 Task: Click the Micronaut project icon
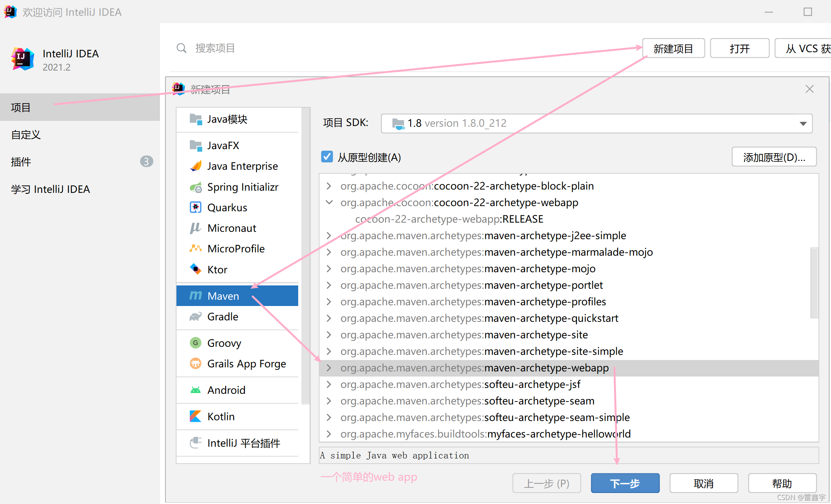(x=196, y=228)
